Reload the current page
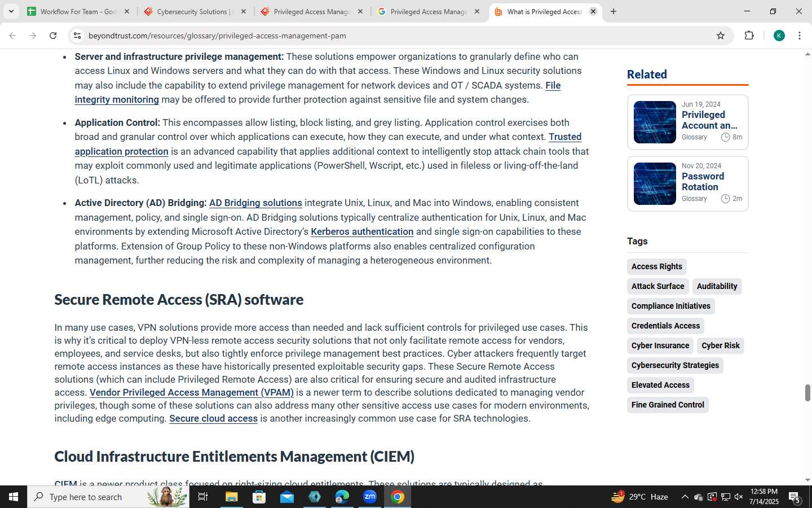 [x=53, y=36]
